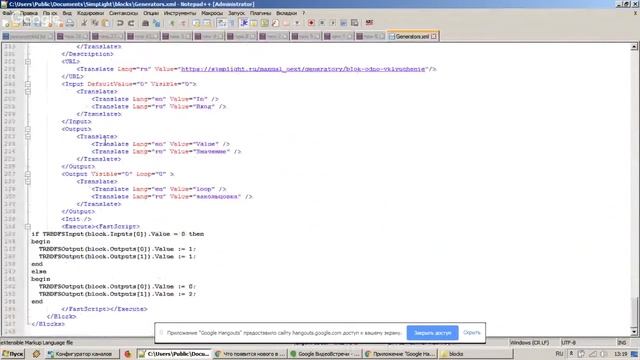640x360 pixels.
Task: Collapse the Output Visible fold marker
Action: tap(28, 174)
